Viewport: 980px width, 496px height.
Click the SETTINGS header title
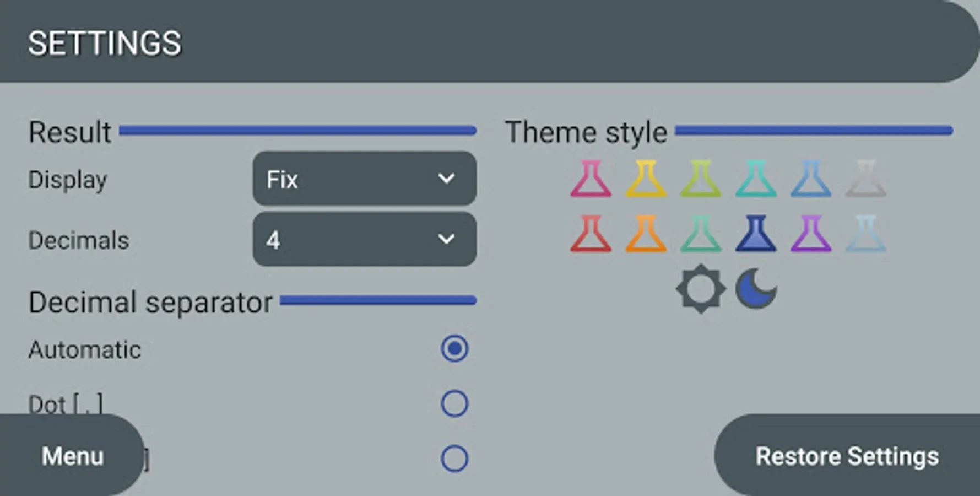click(x=105, y=43)
